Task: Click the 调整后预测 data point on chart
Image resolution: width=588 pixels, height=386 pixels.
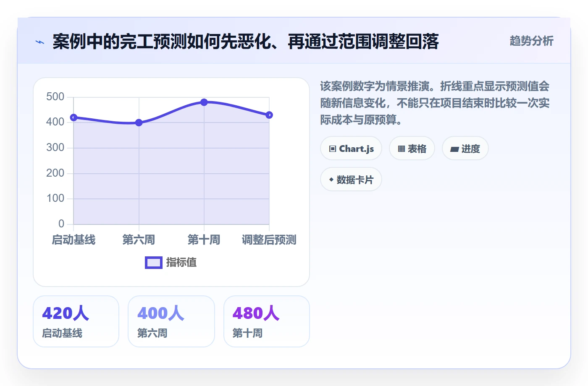Action: coord(269,115)
